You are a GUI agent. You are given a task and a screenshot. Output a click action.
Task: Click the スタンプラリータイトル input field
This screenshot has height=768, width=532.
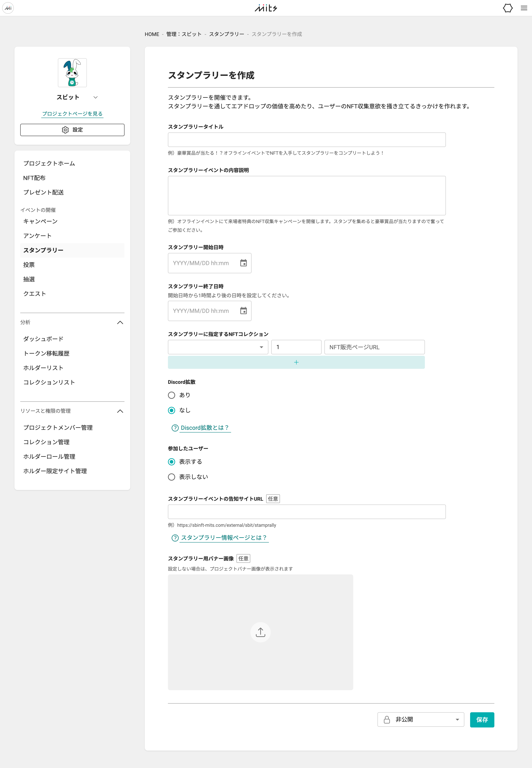coord(307,140)
